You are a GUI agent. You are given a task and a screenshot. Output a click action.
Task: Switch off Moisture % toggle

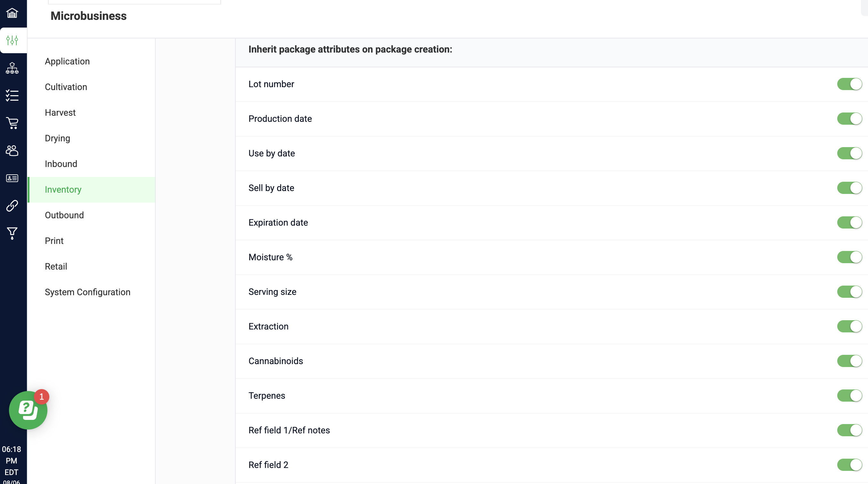pos(849,257)
